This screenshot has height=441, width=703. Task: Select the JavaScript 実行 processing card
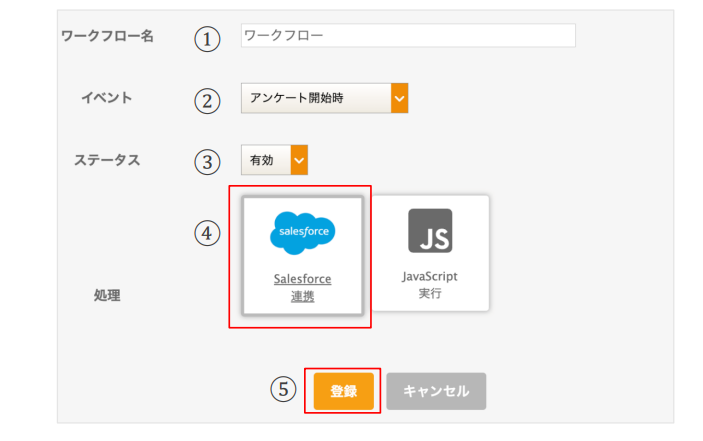(430, 253)
